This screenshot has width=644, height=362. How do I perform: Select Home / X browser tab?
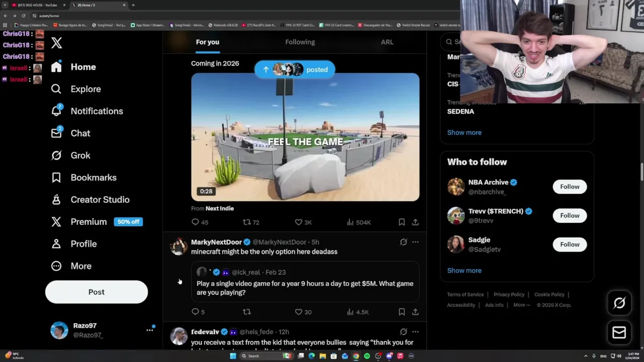(99, 5)
